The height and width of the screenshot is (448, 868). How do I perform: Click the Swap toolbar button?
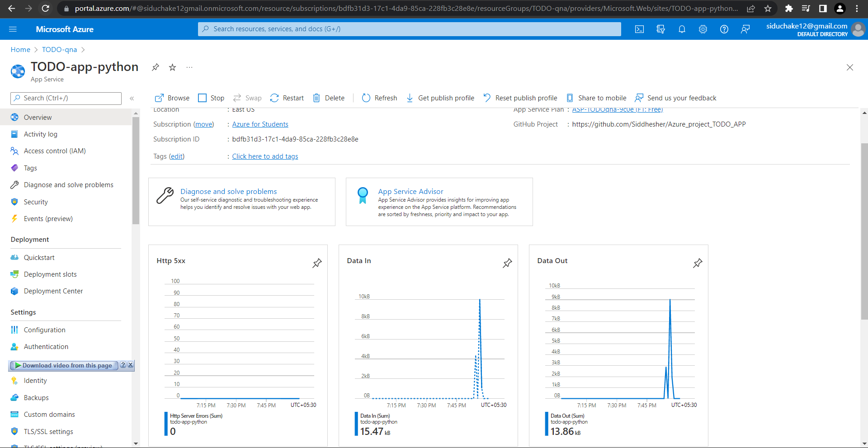click(x=247, y=98)
